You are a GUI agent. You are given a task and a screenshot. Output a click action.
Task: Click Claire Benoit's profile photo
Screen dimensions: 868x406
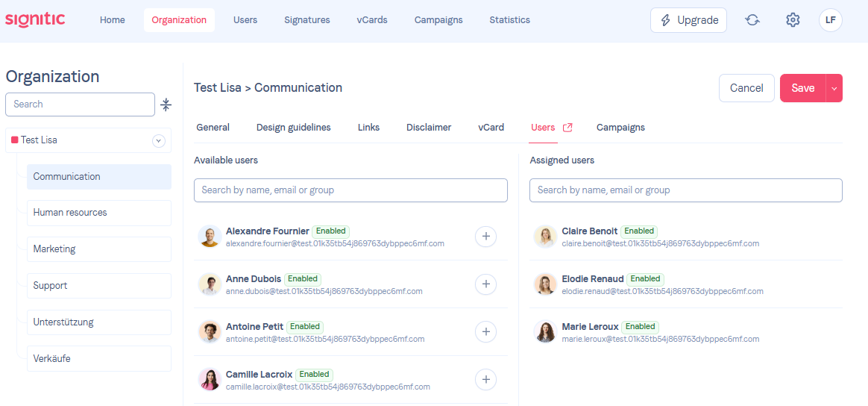tap(545, 237)
